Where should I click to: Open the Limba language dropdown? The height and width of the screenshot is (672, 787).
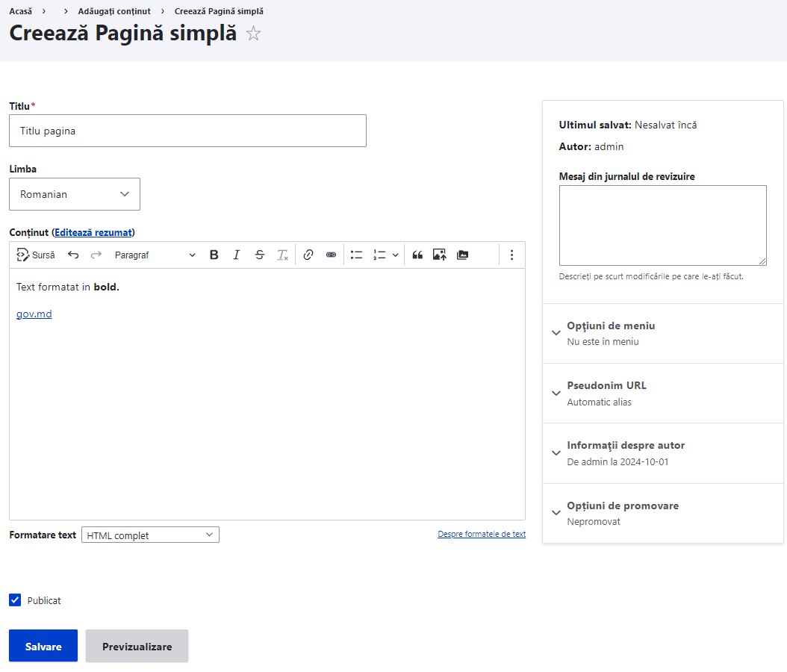75,194
